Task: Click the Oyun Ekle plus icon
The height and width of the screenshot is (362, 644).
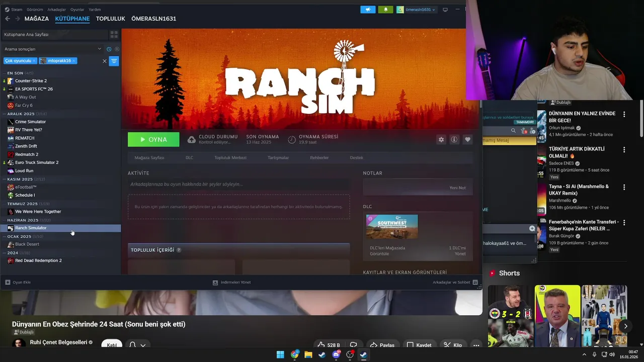Action: point(8,283)
